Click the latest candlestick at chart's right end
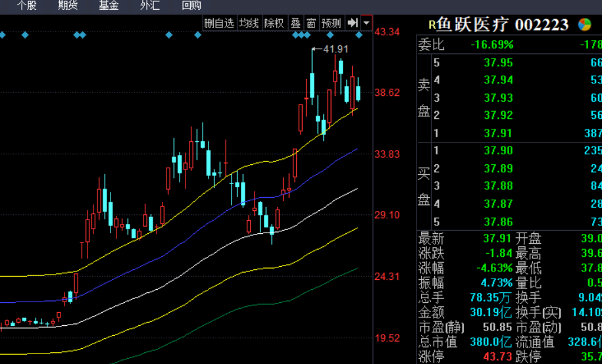 pyautogui.click(x=358, y=93)
